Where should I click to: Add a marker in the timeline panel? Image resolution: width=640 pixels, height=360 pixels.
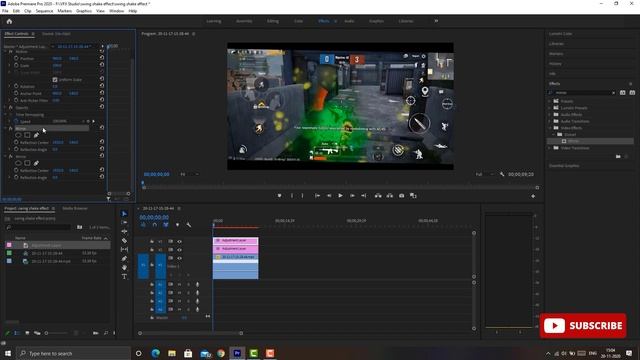coord(177,225)
